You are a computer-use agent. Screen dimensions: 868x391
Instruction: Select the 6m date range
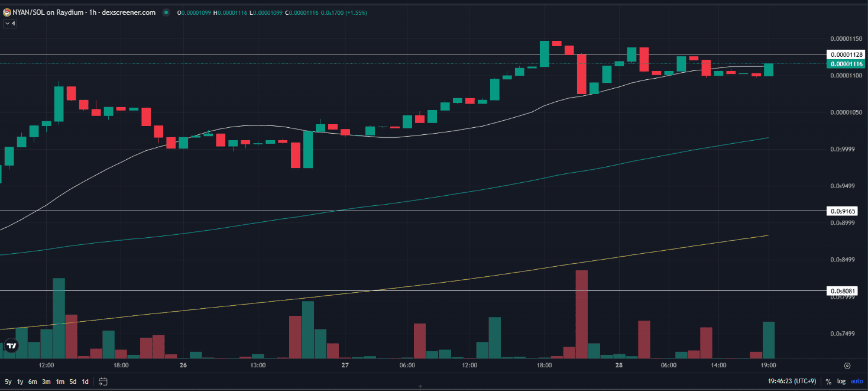tap(33, 382)
